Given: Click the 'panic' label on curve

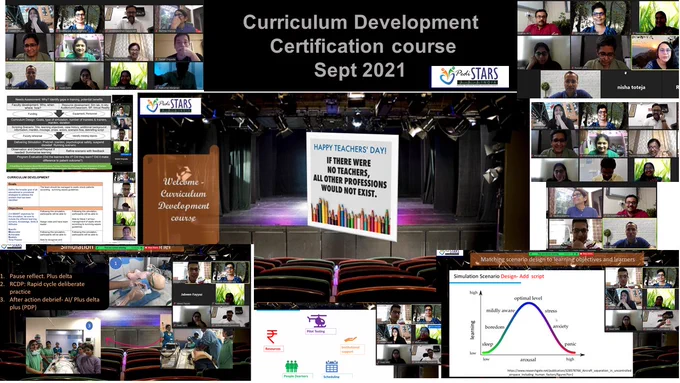Looking at the screenshot, I should tap(570, 344).
